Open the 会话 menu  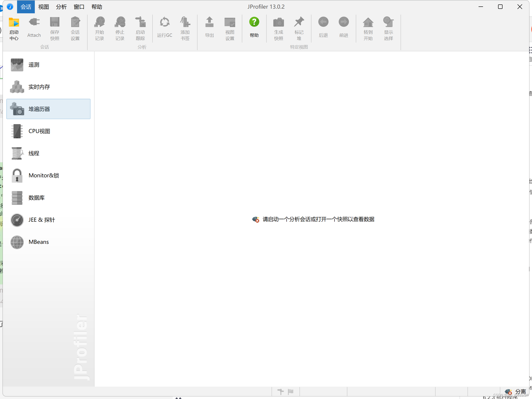[26, 7]
